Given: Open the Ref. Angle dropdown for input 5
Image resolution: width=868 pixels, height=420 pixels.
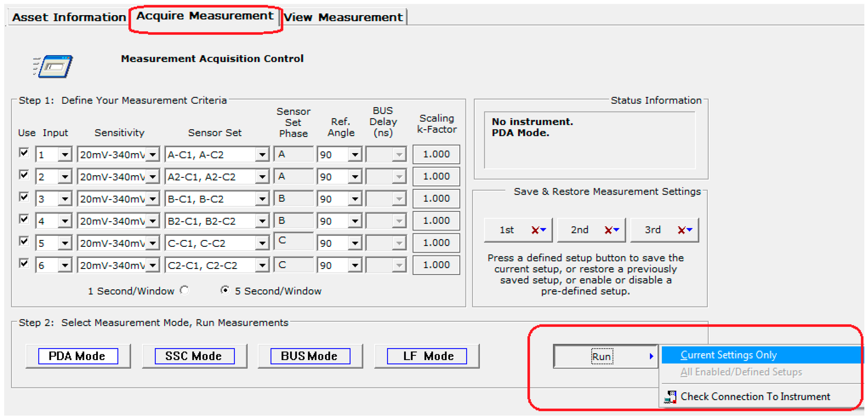Looking at the screenshot, I should (355, 243).
